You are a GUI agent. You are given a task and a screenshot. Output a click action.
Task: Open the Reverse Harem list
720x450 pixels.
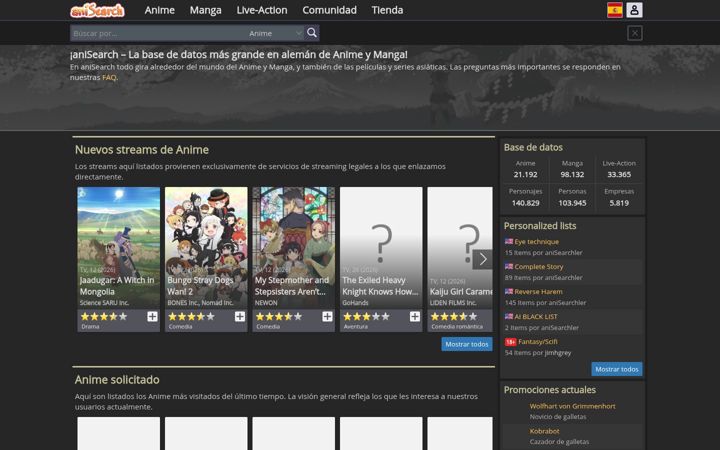(x=538, y=292)
